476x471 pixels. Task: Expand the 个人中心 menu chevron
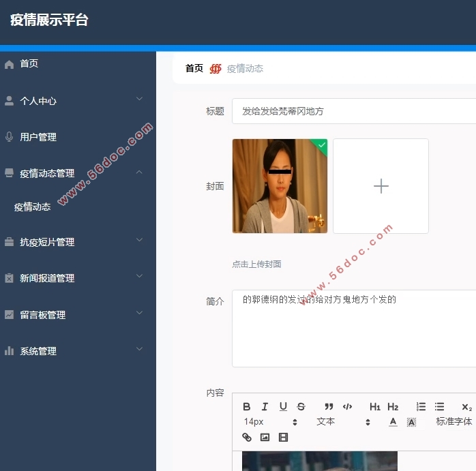(x=139, y=99)
